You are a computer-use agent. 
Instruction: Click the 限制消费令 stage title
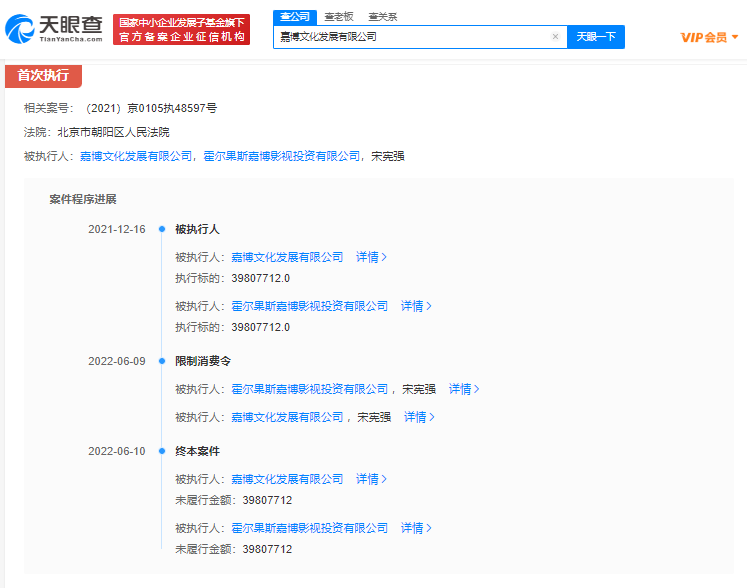[203, 361]
